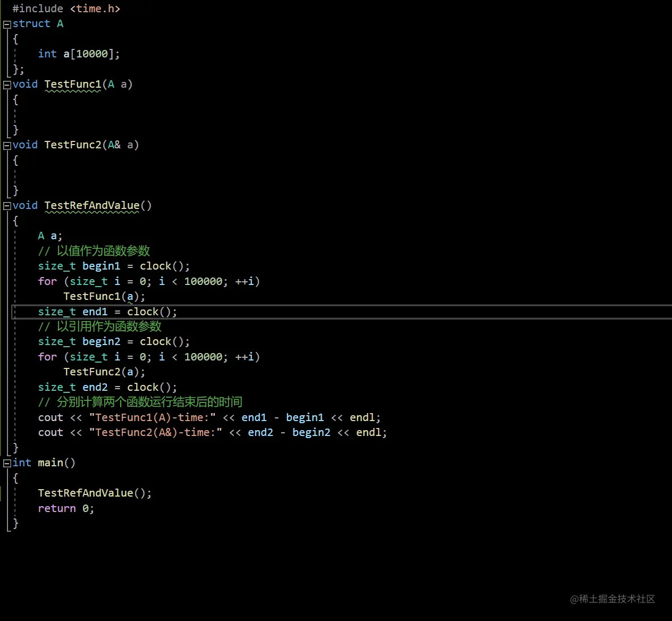Click the '以值作为函数参数' comment
672x621 pixels.
click(x=94, y=251)
